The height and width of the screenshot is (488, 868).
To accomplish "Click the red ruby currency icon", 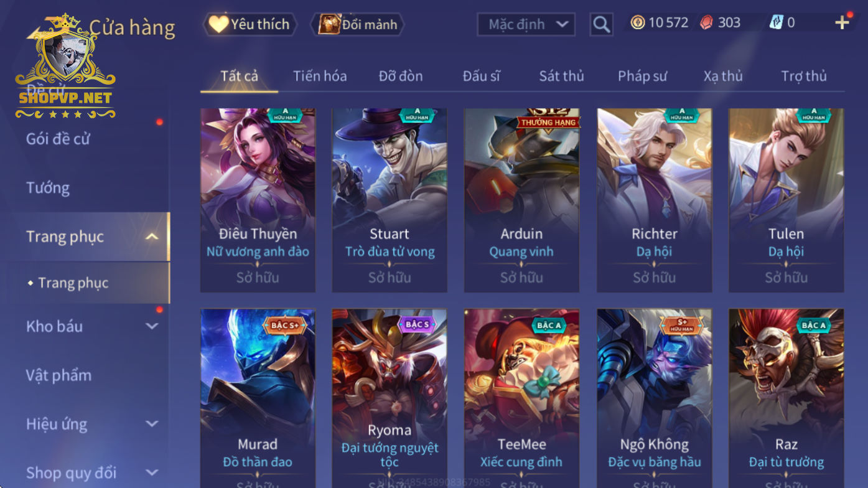I will click(x=706, y=23).
